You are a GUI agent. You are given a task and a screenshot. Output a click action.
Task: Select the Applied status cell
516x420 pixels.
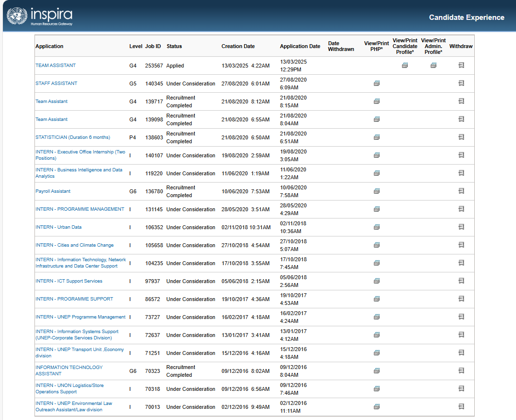pos(175,66)
